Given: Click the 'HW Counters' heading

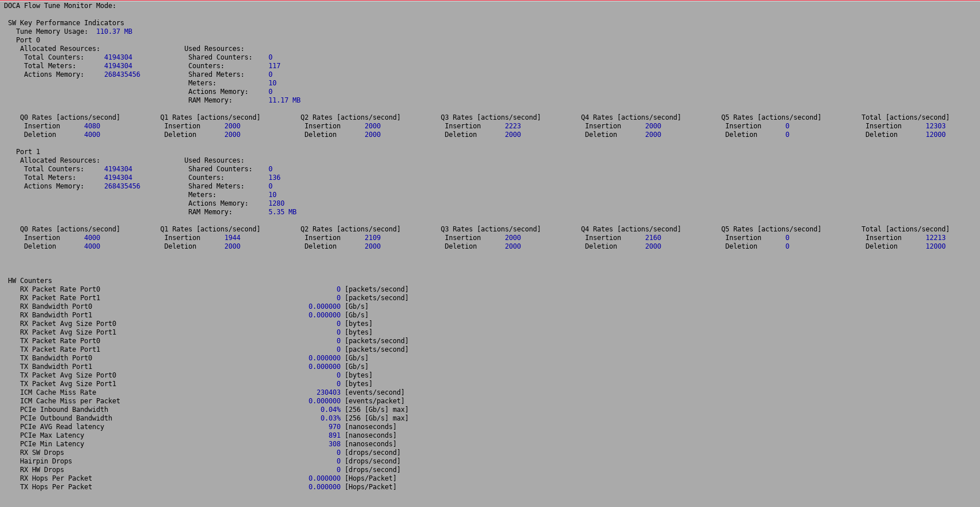Looking at the screenshot, I should pyautogui.click(x=30, y=281).
